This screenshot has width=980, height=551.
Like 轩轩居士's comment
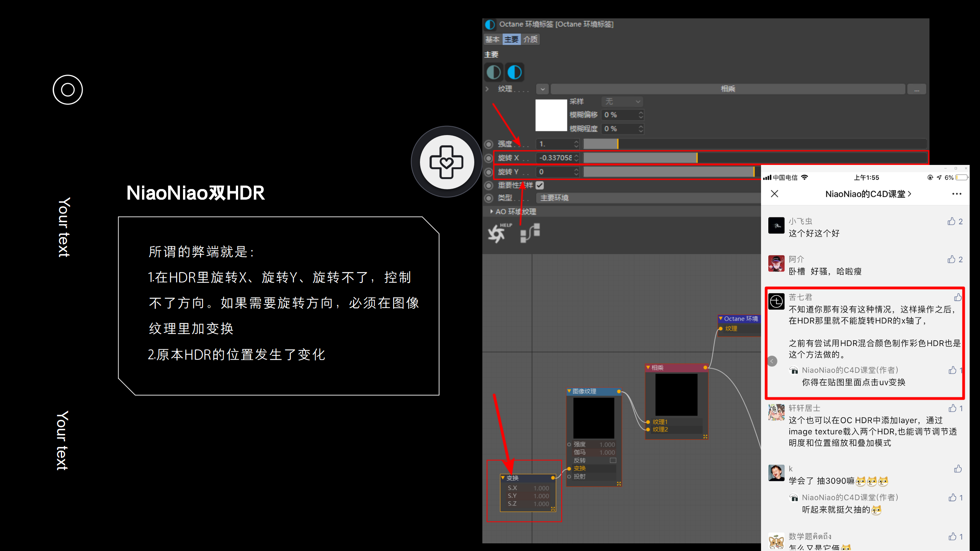coord(952,408)
